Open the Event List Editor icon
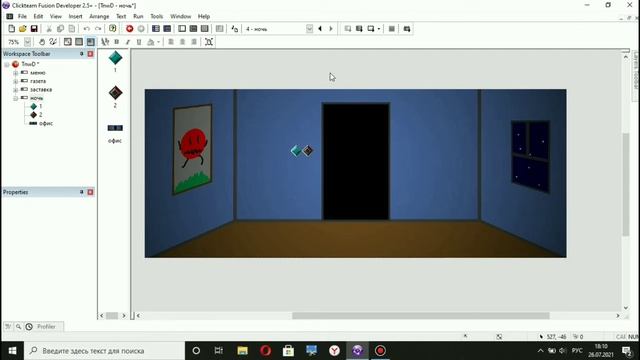The height and width of the screenshot is (360, 640). pyautogui.click(x=193, y=29)
